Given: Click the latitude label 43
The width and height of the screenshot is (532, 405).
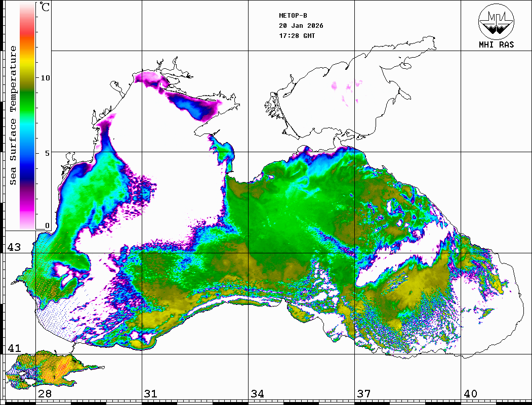Looking at the screenshot, I should [x=14, y=247].
